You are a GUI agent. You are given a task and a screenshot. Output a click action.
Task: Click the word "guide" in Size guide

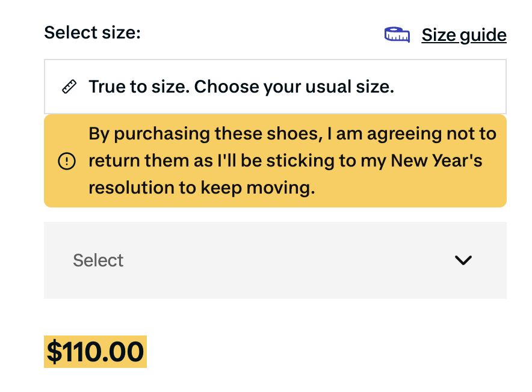pos(483,35)
